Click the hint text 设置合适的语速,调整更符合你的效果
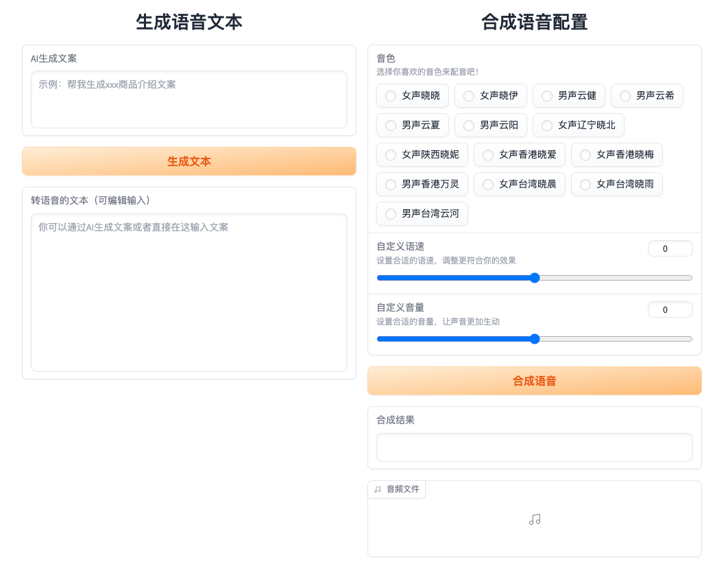Screen dimensions: 728x566 coord(446,260)
